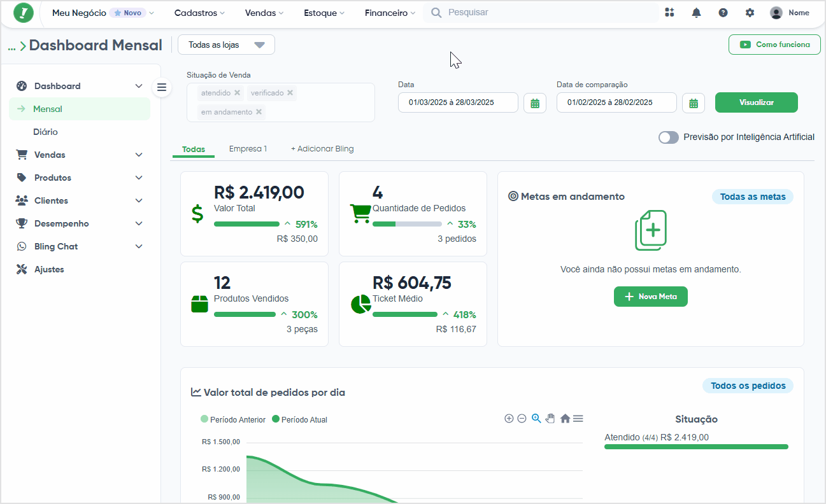Remove the 'atendido' filter tag
Image resolution: width=826 pixels, height=504 pixels.
pos(237,93)
